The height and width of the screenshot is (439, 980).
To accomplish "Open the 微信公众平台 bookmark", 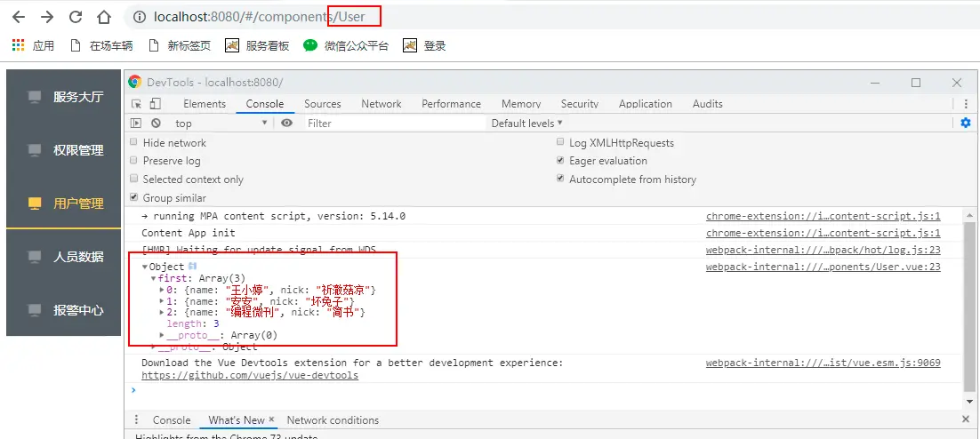I will (x=346, y=45).
